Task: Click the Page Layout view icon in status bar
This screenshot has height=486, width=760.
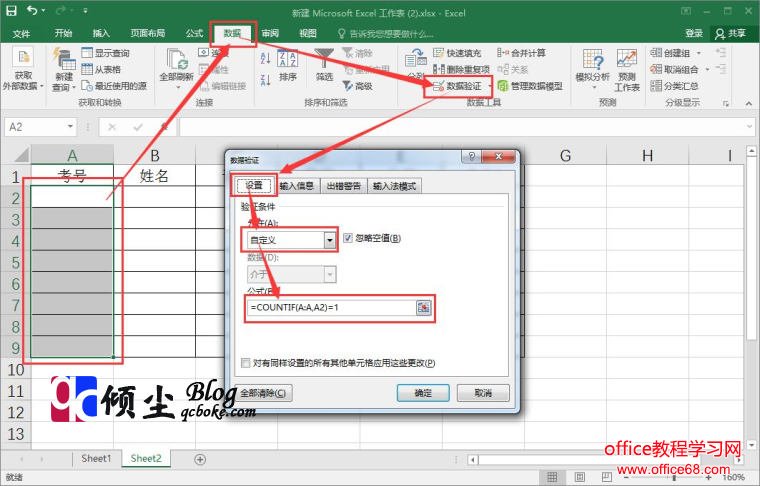Action: 579,477
